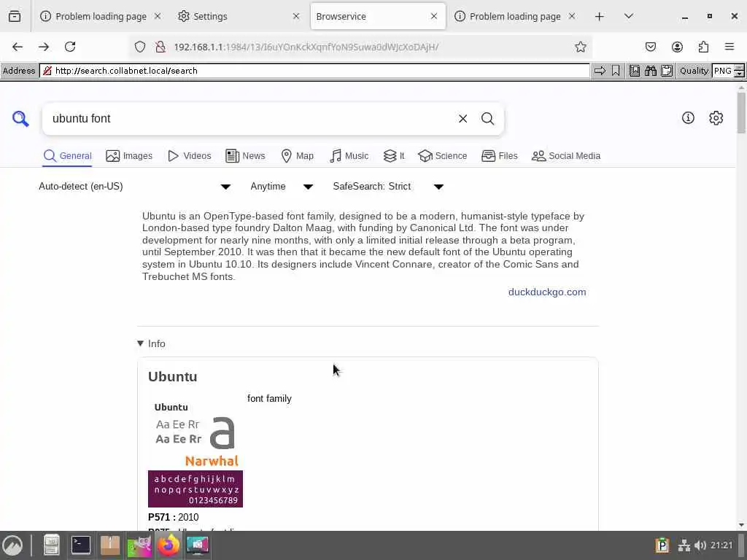Image resolution: width=747 pixels, height=560 pixels.
Task: Open the search engine info icon
Action: pyautogui.click(x=688, y=117)
